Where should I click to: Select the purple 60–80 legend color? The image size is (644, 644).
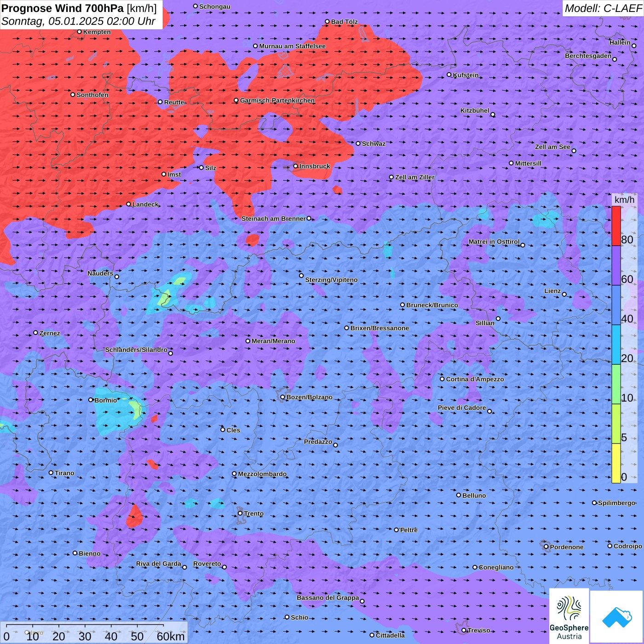click(x=616, y=266)
